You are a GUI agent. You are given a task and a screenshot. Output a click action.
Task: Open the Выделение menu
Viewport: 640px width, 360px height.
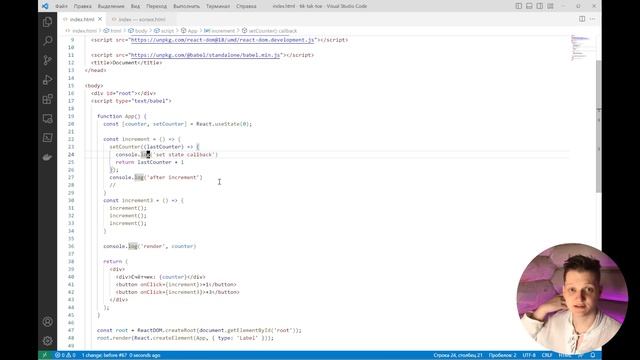(111, 6)
